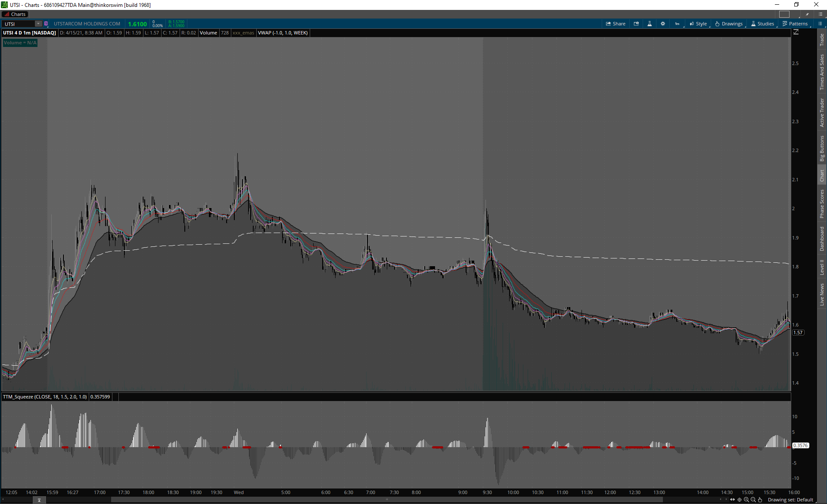Open chart settings gear icon

pyautogui.click(x=663, y=24)
